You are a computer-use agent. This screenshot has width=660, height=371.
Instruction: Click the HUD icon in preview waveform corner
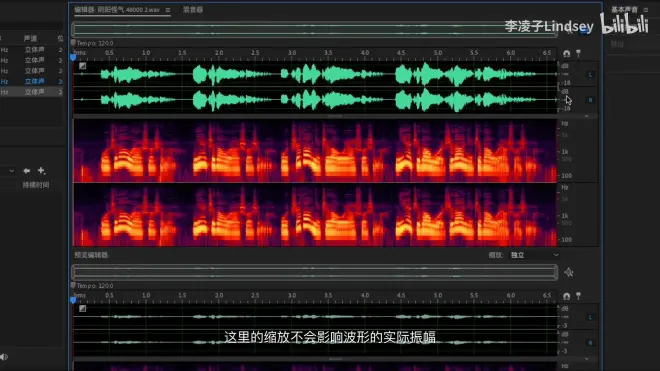pos(82,309)
